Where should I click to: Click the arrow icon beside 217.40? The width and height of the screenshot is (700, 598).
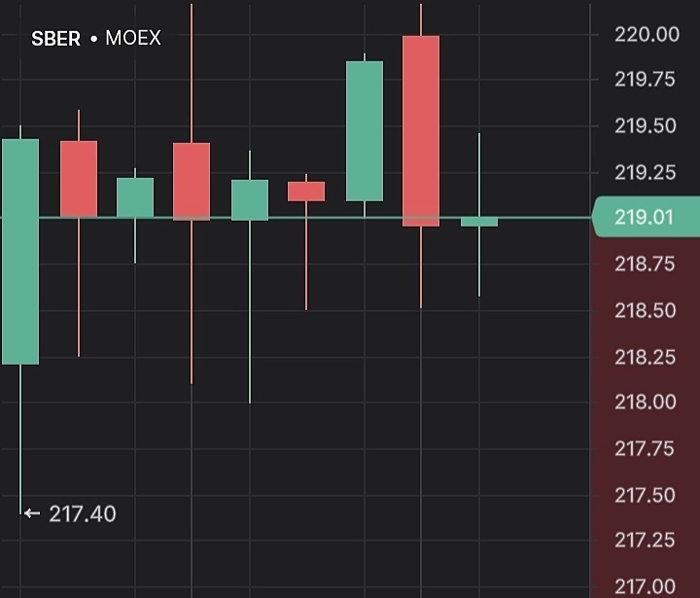click(x=33, y=513)
